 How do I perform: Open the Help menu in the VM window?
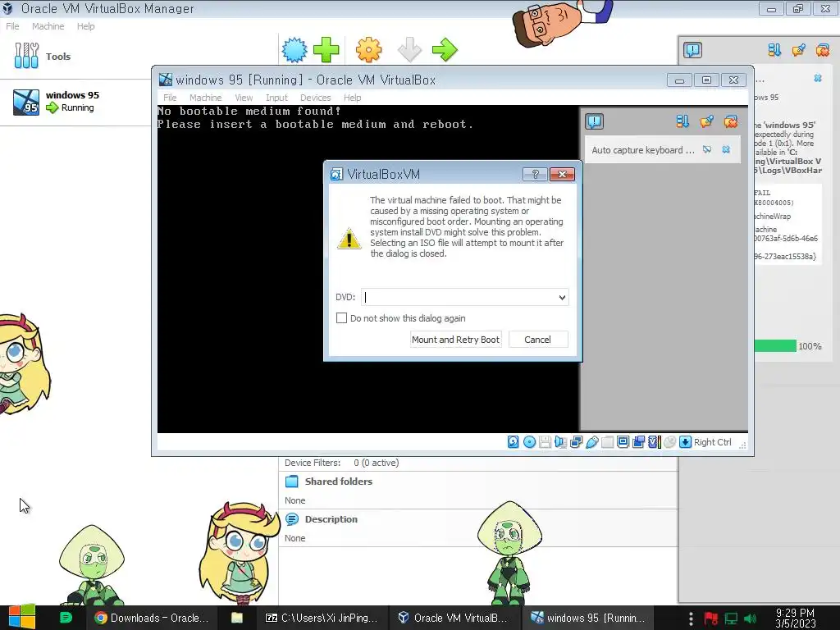pyautogui.click(x=352, y=98)
